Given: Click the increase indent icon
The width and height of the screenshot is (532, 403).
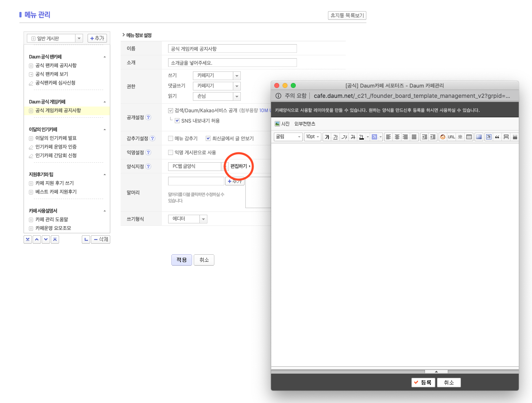Looking at the screenshot, I should [x=424, y=137].
